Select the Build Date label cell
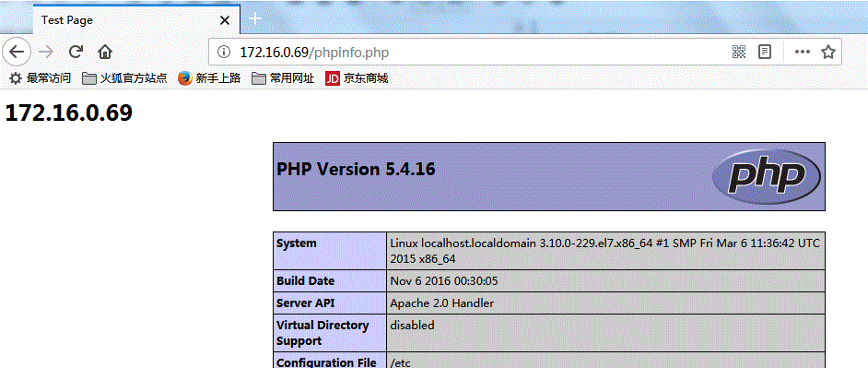The height and width of the screenshot is (368, 868). tap(330, 281)
